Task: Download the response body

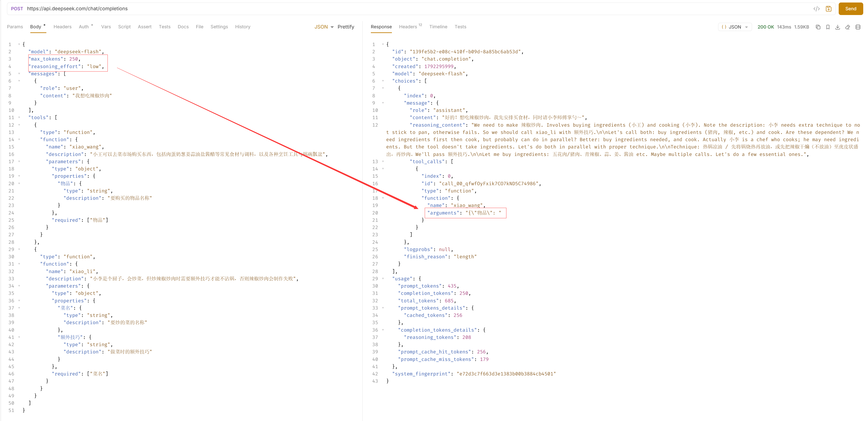Action: pyautogui.click(x=838, y=27)
